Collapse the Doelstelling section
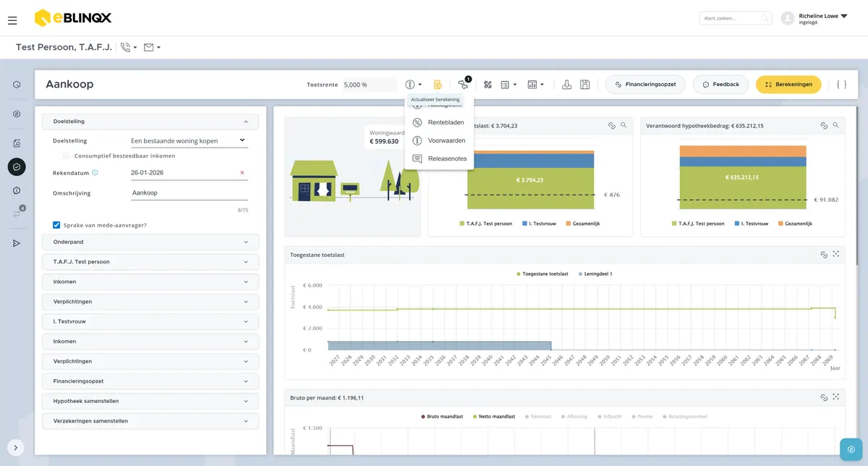 (150, 122)
